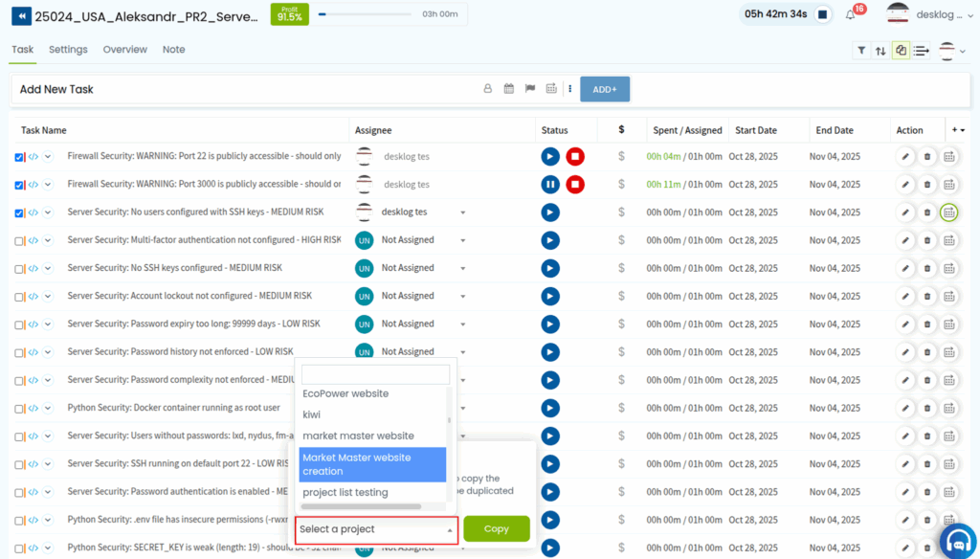Viewport: 980px width, 559px height.
Task: Pause the Port 3000 firewall task
Action: pos(550,185)
